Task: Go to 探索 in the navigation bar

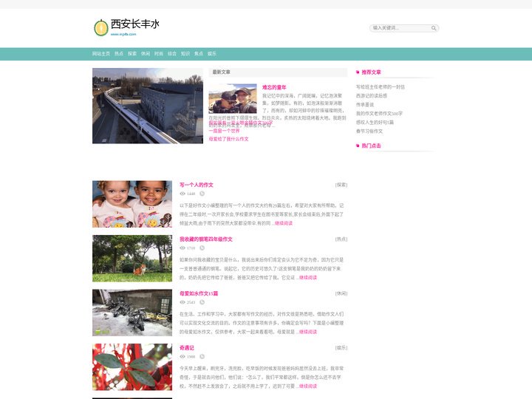Action: coord(132,54)
